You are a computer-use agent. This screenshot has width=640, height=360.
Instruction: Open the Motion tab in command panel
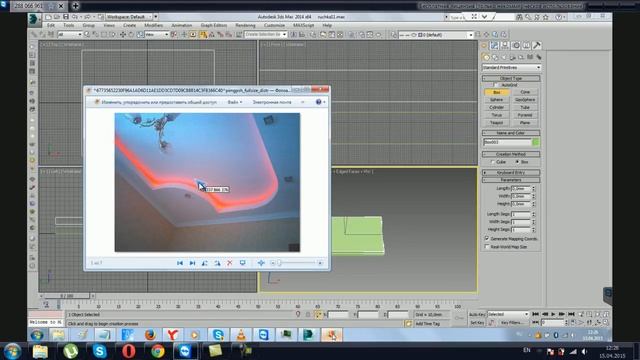(x=516, y=45)
